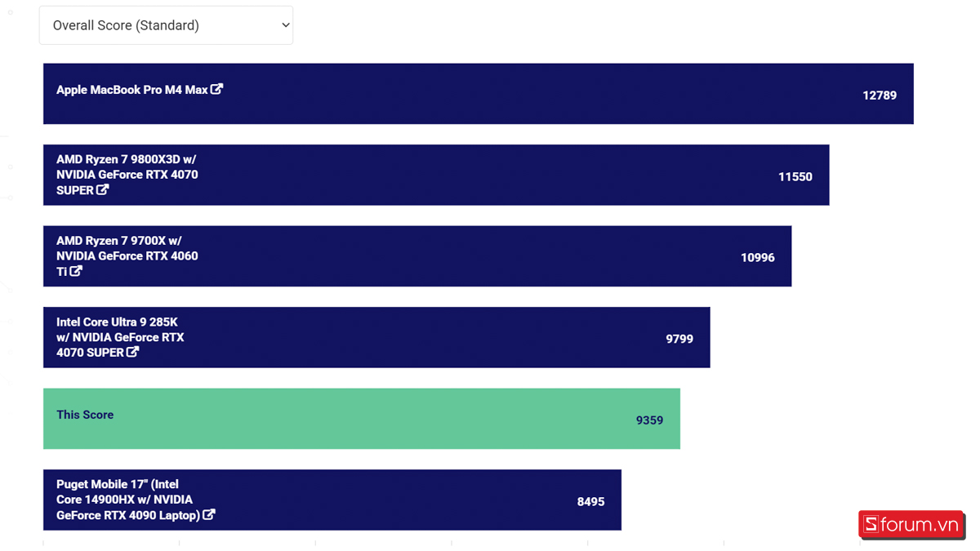Click the 9799 score value

(x=679, y=339)
